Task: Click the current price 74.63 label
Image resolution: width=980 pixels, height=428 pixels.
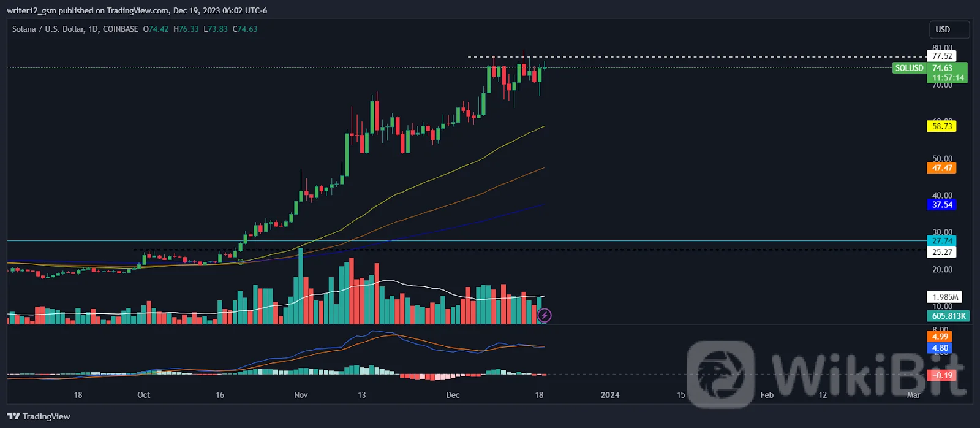Action: (943, 68)
